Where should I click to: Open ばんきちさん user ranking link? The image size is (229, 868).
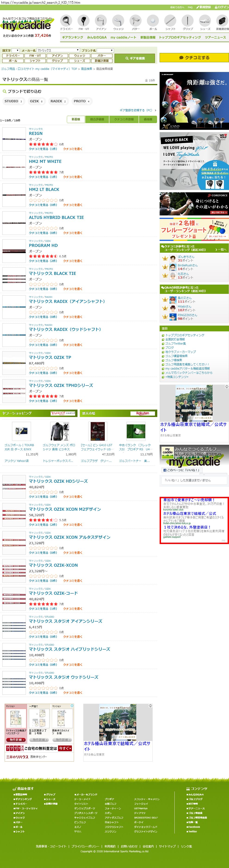(x=186, y=257)
